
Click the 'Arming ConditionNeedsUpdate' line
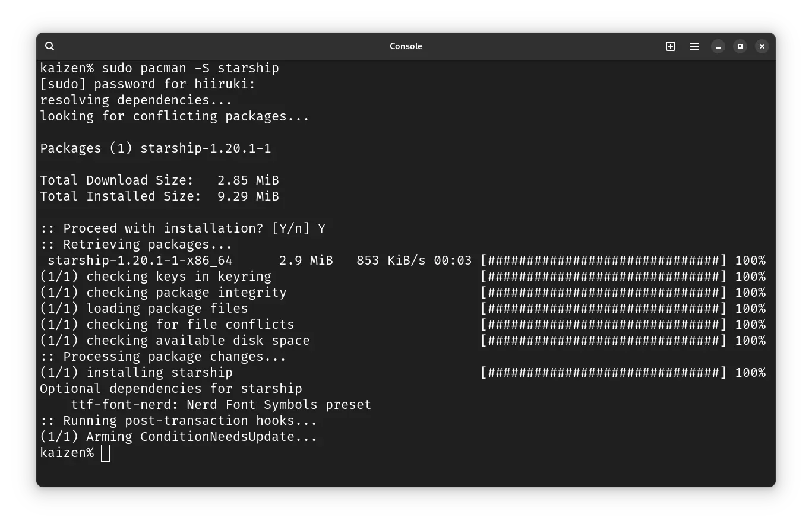[x=178, y=437]
